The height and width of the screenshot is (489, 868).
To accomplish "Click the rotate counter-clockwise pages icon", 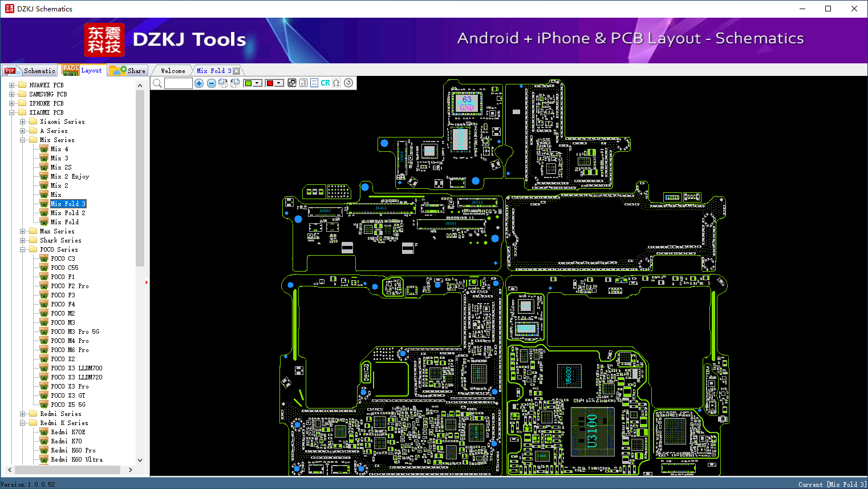I will click(x=235, y=83).
